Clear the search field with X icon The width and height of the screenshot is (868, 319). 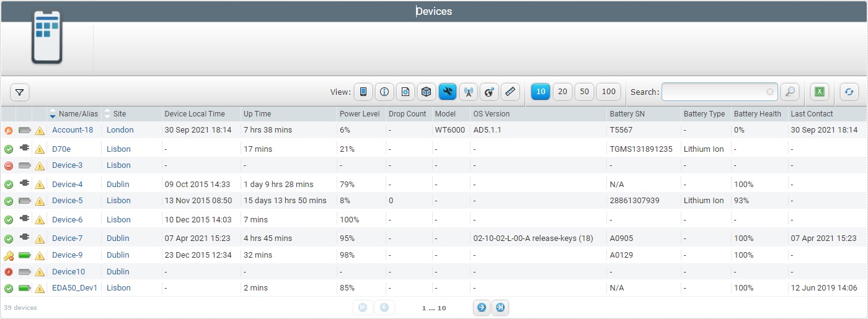[770, 92]
